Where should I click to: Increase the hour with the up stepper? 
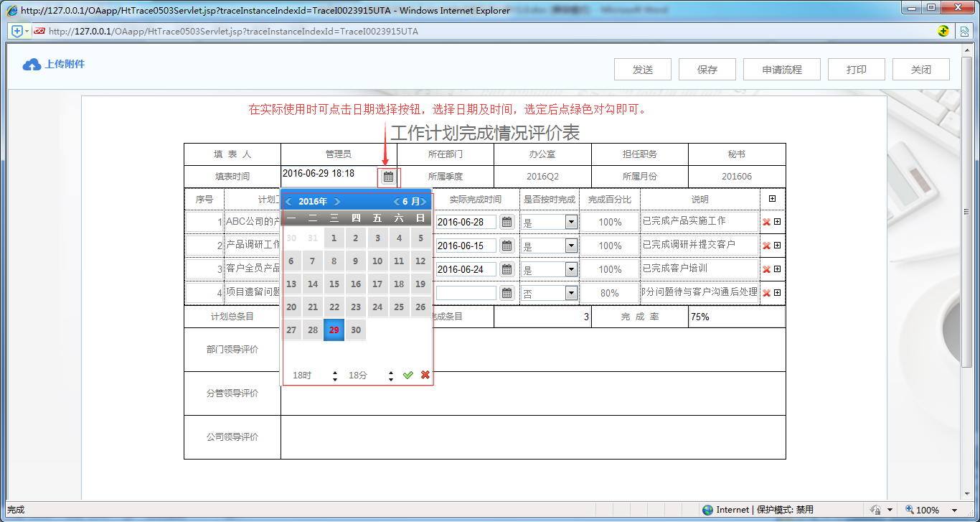334,371
